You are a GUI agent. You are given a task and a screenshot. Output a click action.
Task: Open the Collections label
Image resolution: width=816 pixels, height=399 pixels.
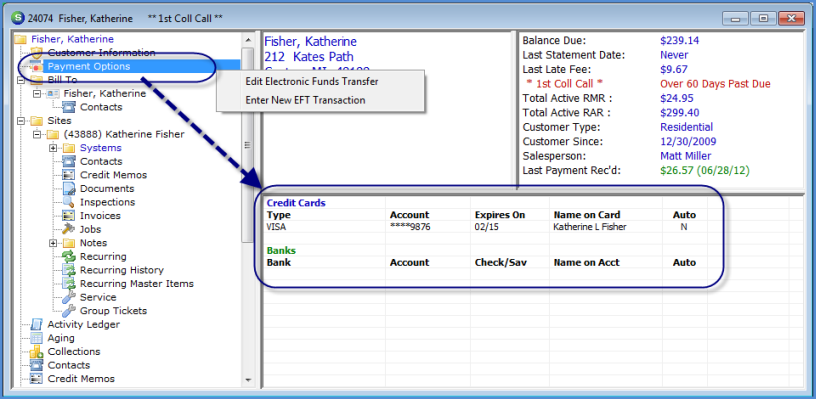[x=74, y=352]
